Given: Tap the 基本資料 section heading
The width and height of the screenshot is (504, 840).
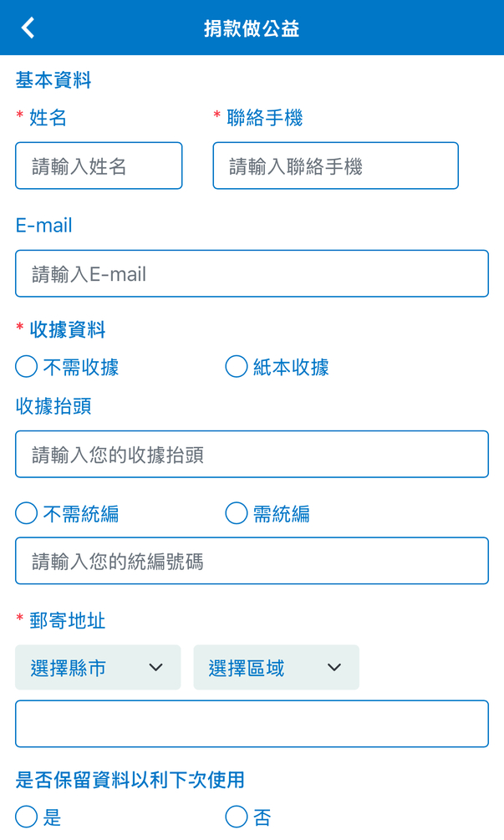Looking at the screenshot, I should tap(53, 80).
